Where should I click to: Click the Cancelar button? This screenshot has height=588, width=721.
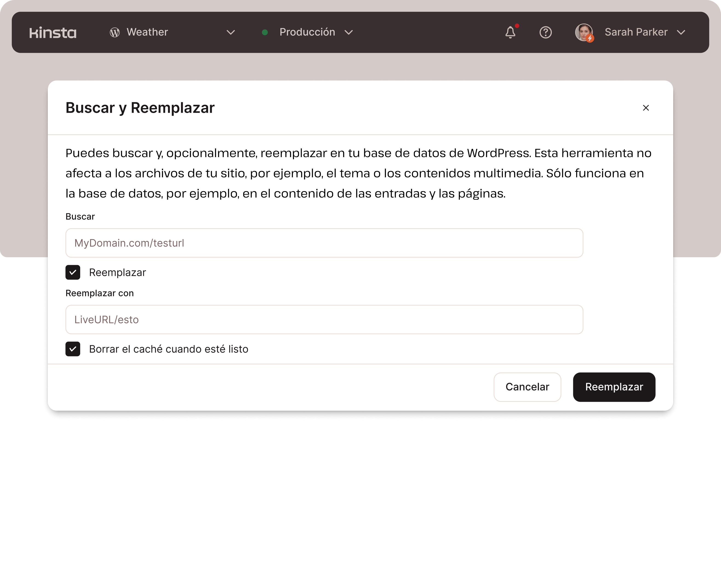[x=527, y=387]
